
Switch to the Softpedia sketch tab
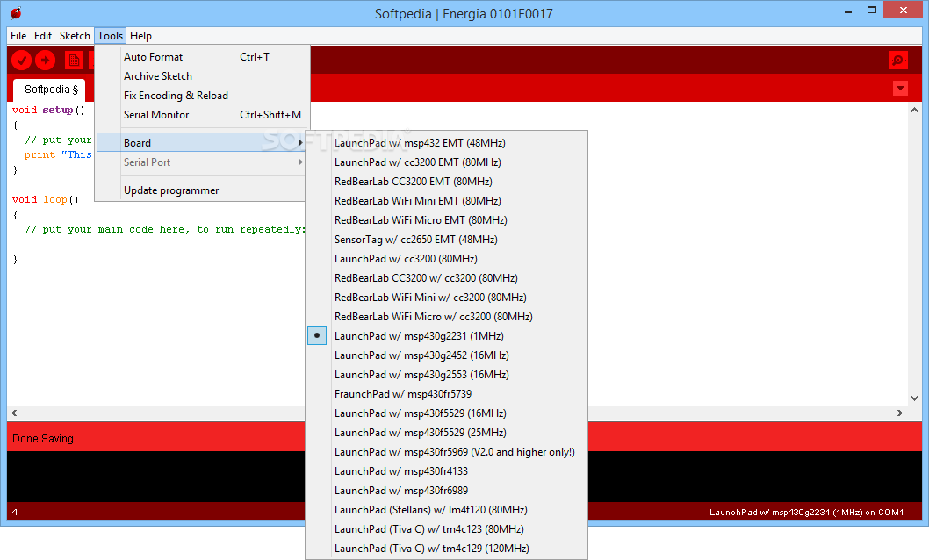click(x=51, y=90)
